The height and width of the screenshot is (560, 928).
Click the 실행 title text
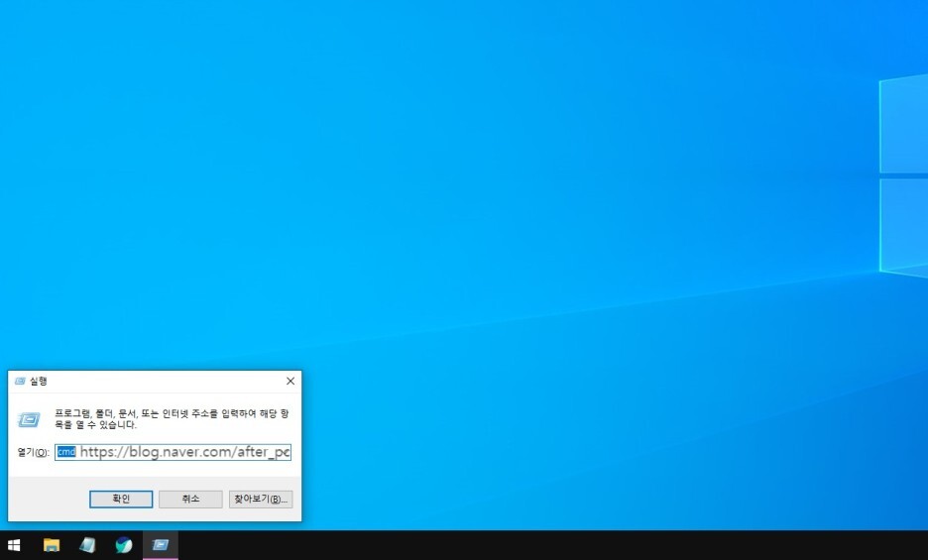39,382
